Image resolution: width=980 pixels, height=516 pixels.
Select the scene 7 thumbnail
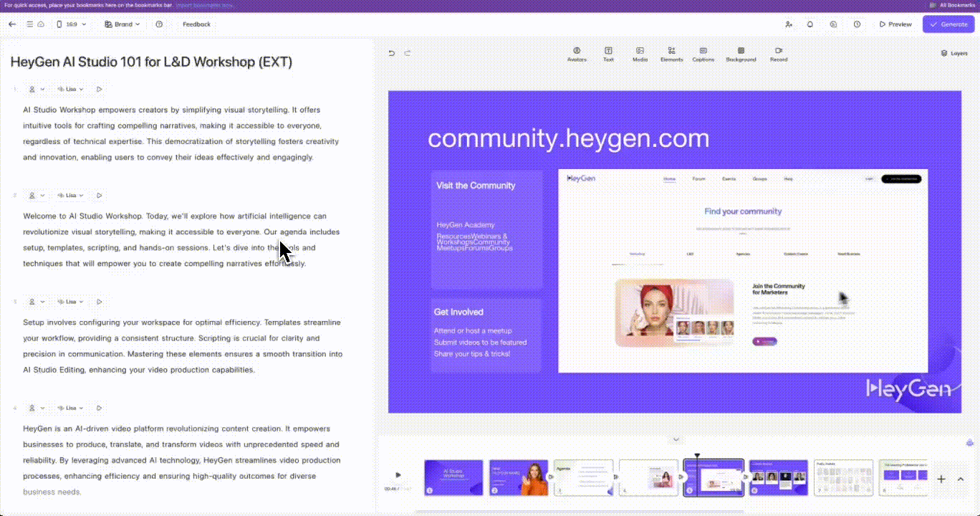click(x=844, y=477)
